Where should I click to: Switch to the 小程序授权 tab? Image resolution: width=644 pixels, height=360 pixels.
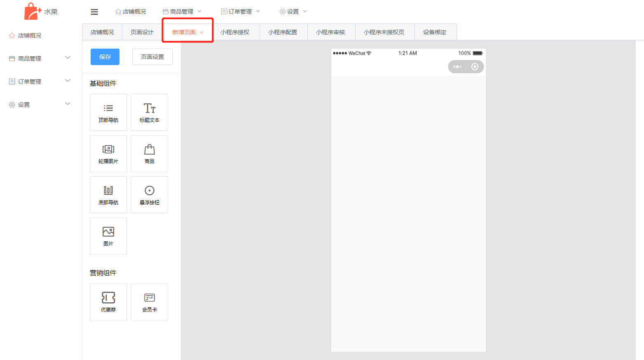tap(235, 32)
